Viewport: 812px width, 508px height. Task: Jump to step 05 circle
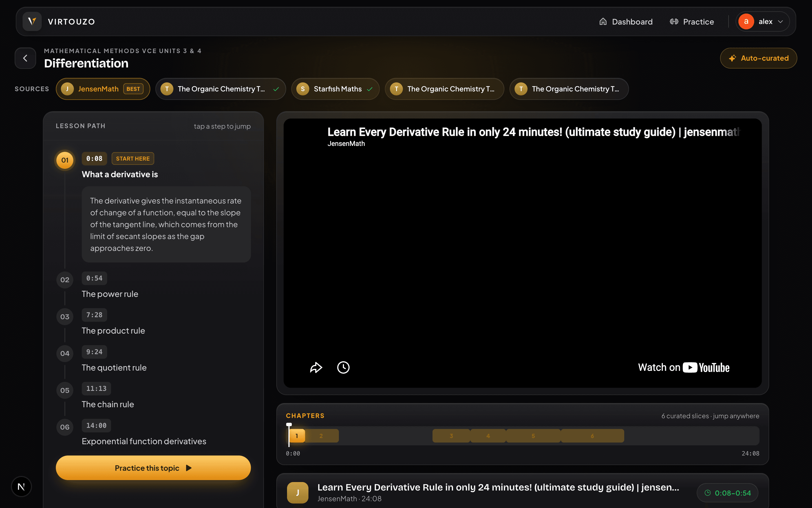pos(65,390)
